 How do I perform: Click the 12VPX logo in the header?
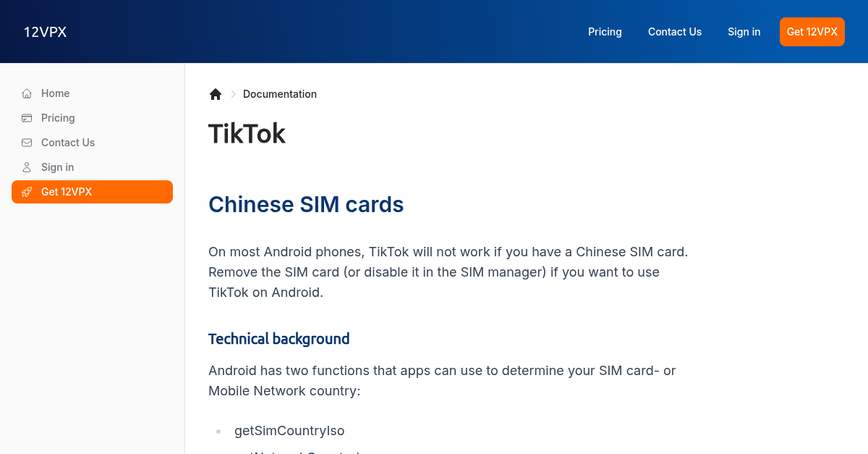[45, 31]
